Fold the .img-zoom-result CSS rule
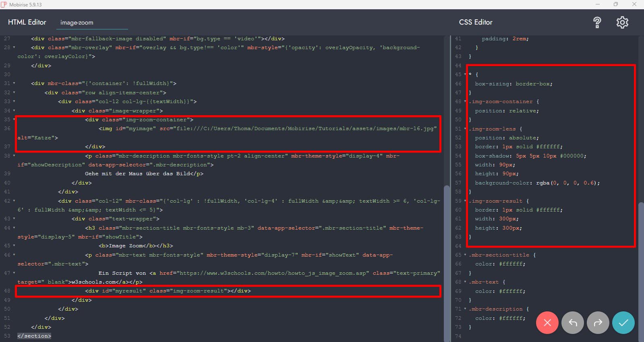Screen dimensions: 644x342 [x=465, y=201]
